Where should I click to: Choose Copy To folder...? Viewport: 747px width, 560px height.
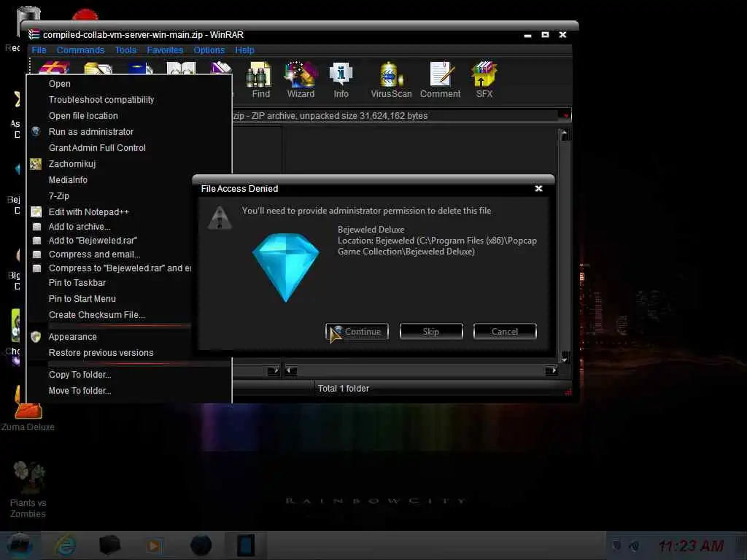click(130, 375)
